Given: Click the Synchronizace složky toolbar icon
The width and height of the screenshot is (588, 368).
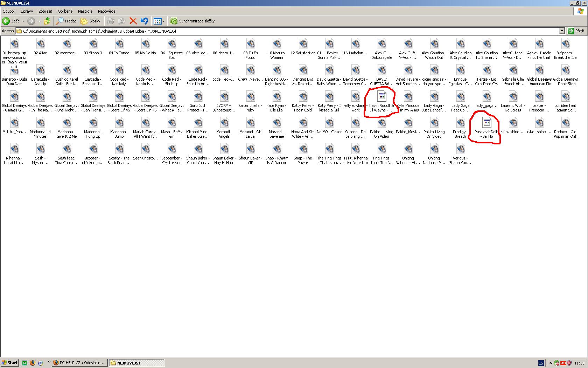Looking at the screenshot, I should pyautogui.click(x=174, y=21).
